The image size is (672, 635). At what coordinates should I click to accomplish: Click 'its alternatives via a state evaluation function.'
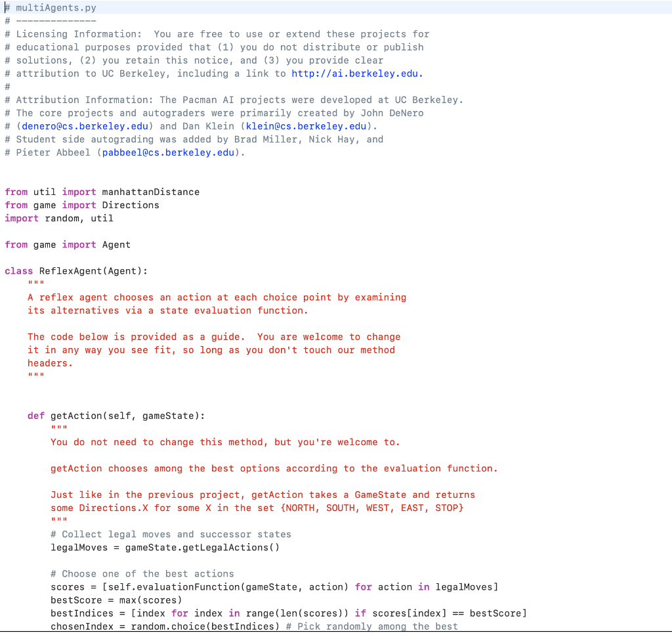(x=168, y=311)
